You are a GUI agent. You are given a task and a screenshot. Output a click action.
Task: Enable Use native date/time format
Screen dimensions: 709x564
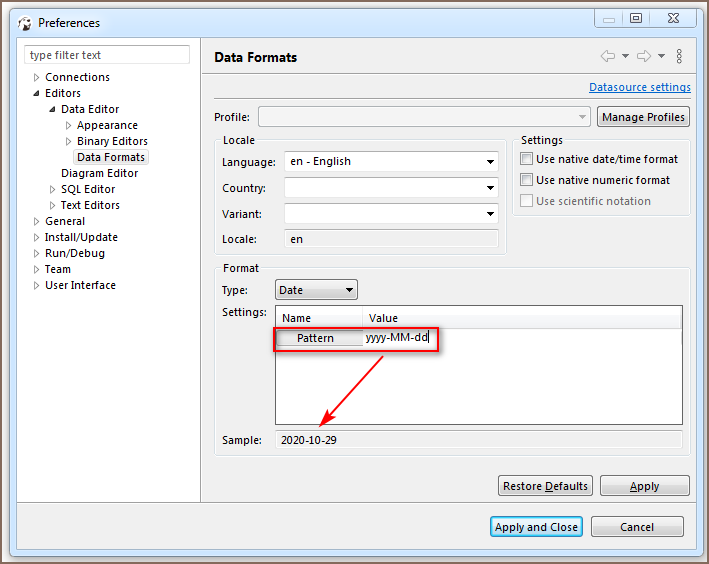click(x=527, y=159)
